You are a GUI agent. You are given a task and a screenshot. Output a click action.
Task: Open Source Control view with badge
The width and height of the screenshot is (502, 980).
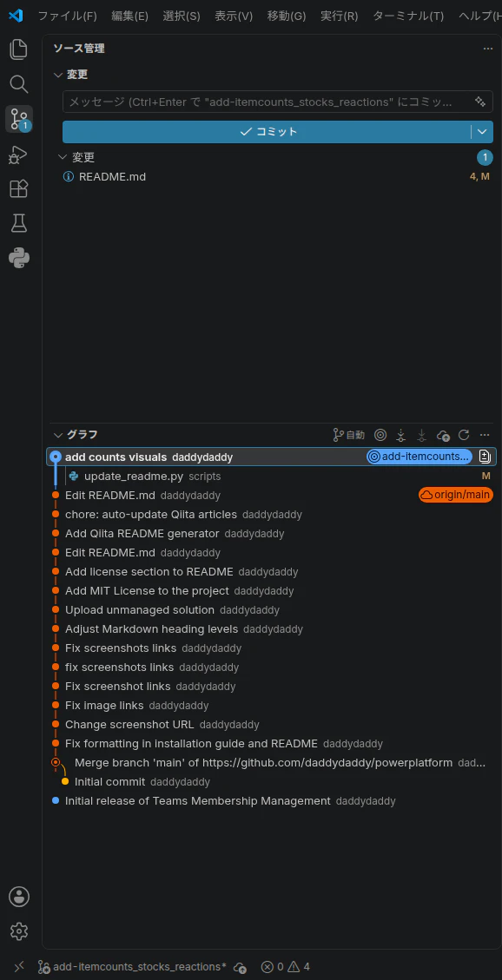[19, 119]
